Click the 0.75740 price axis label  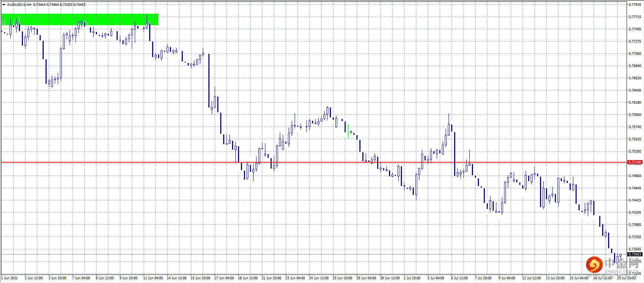tap(635, 127)
